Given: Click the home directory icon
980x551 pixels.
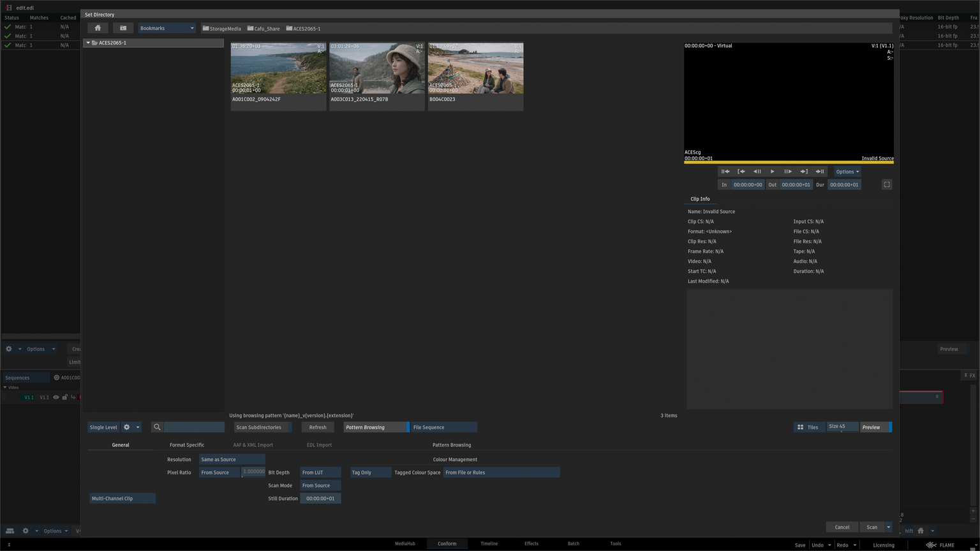Looking at the screenshot, I should (98, 28).
